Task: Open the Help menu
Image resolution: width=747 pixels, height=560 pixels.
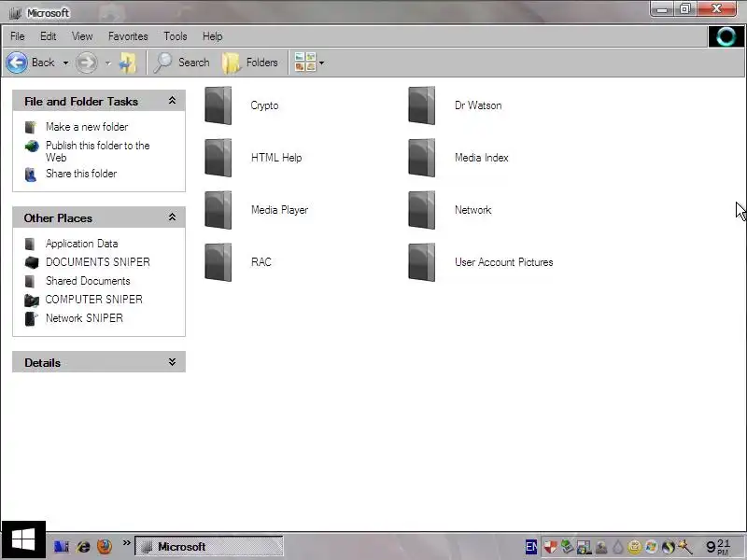Action: click(x=213, y=36)
